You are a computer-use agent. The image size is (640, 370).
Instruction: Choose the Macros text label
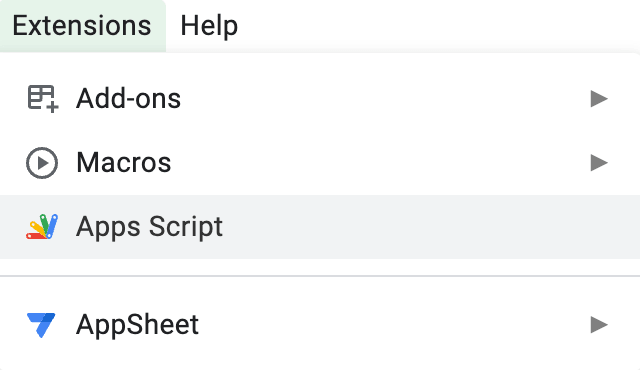(x=124, y=163)
